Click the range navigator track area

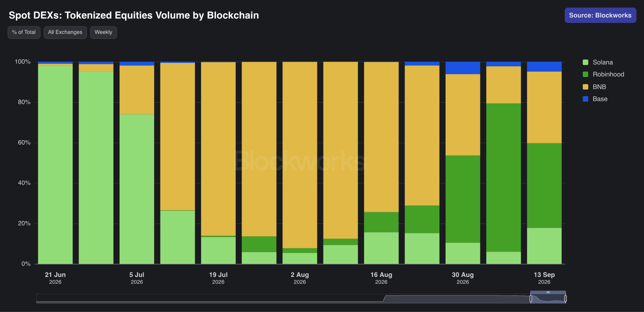tap(283, 298)
